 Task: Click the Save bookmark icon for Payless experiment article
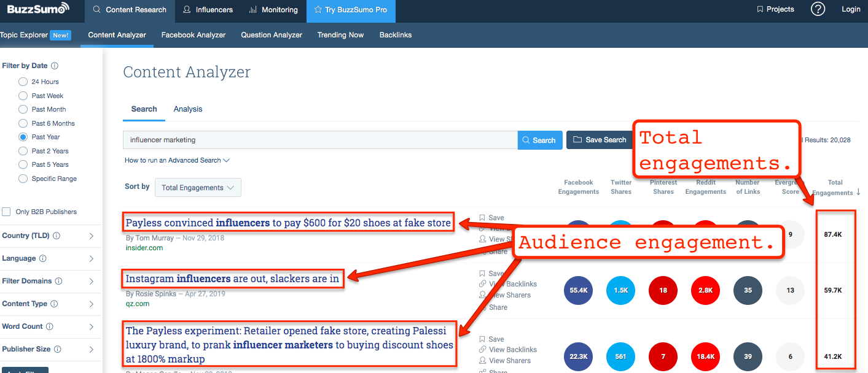[x=482, y=339]
